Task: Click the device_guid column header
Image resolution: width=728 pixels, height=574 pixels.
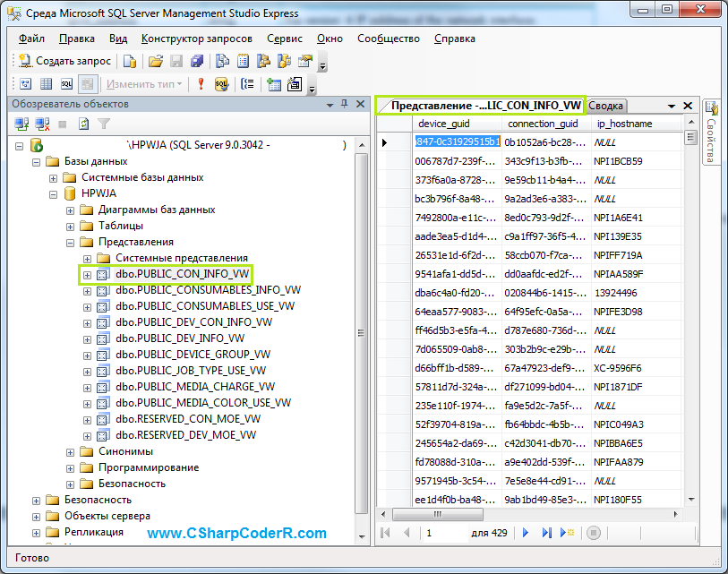Action: click(x=457, y=124)
